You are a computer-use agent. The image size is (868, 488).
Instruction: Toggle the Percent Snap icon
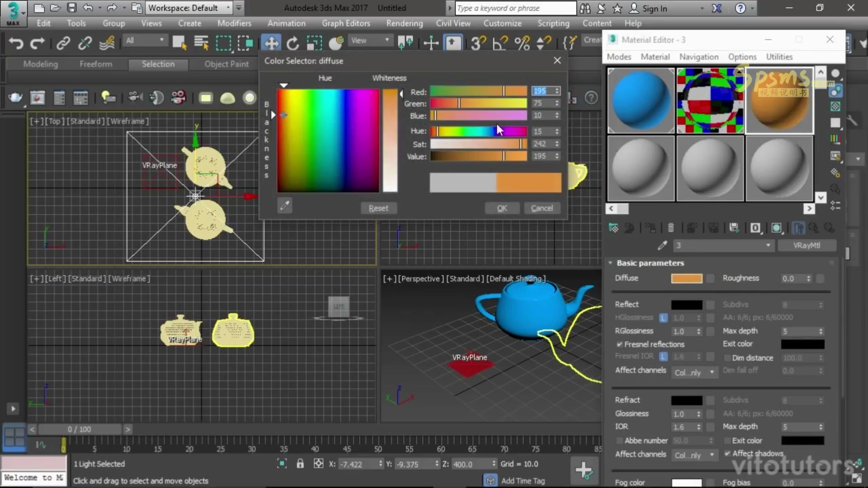click(x=522, y=43)
